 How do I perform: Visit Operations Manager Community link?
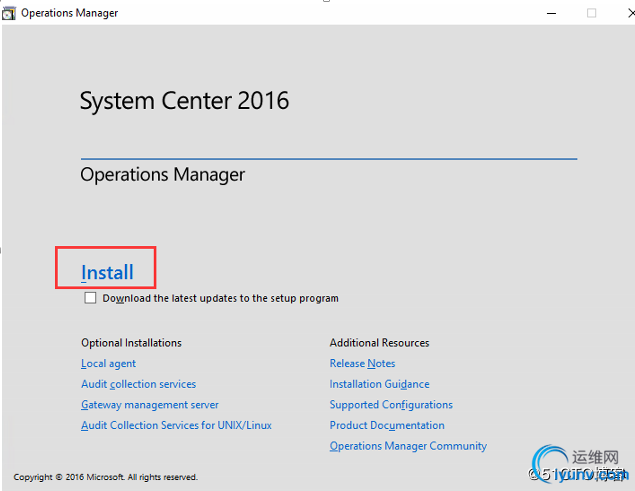click(x=408, y=446)
